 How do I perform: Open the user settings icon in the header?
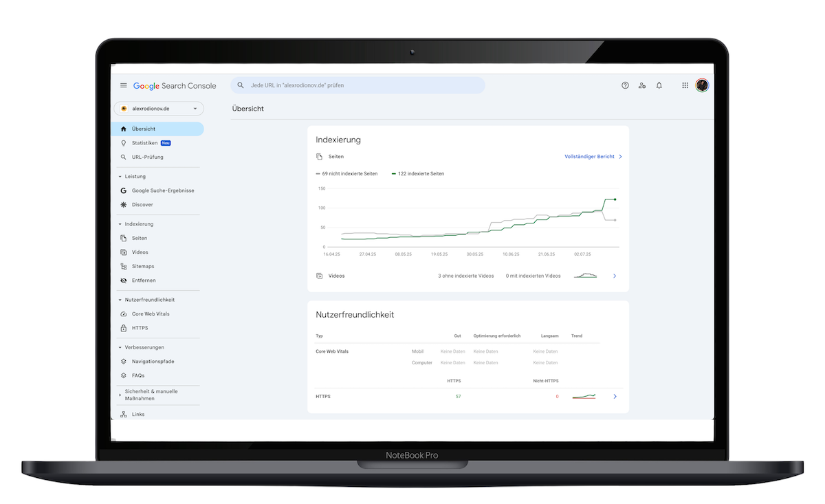tap(642, 85)
